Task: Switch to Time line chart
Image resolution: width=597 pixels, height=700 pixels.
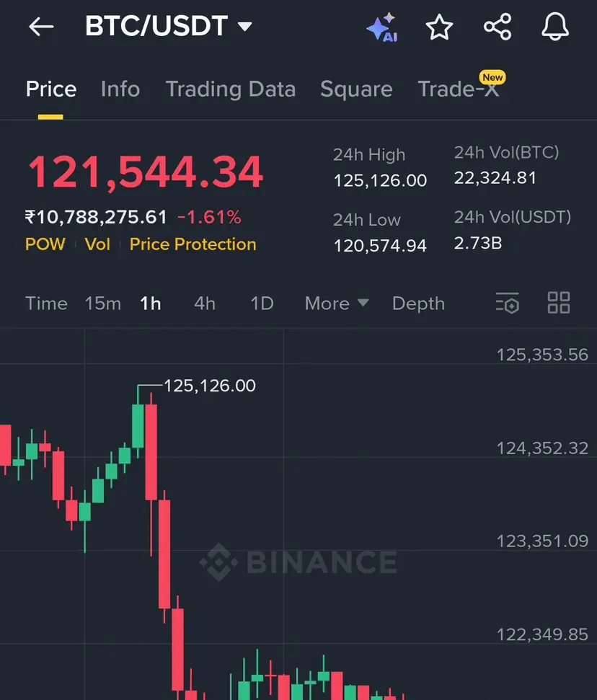Action: point(46,304)
